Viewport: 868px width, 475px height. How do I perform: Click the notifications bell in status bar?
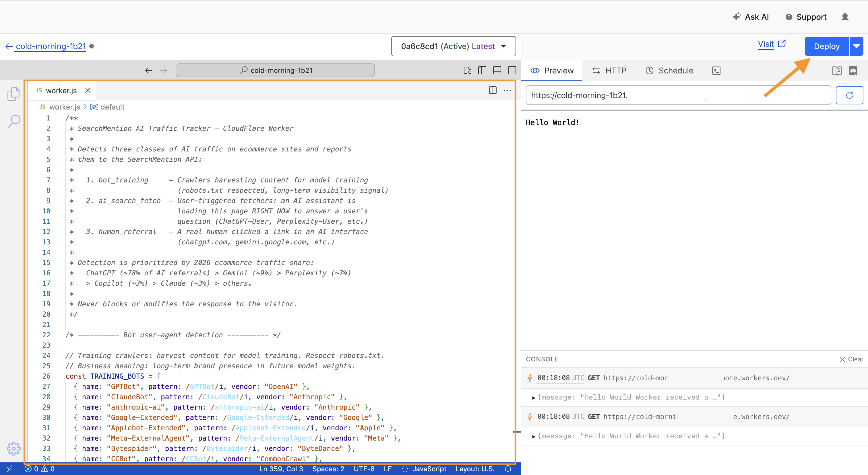tap(508, 469)
